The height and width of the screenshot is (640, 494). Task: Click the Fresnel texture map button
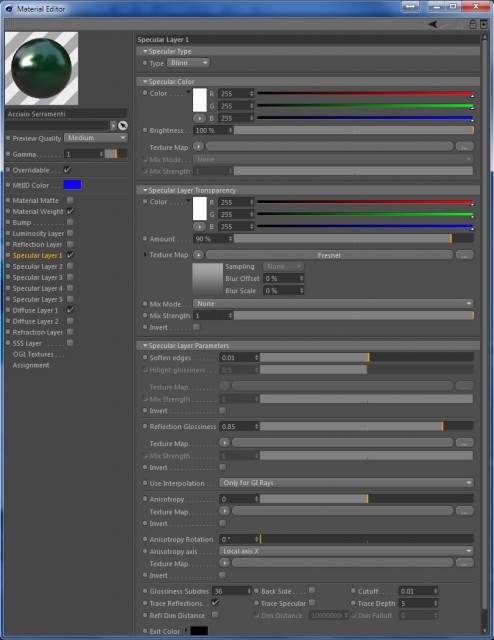(329, 255)
